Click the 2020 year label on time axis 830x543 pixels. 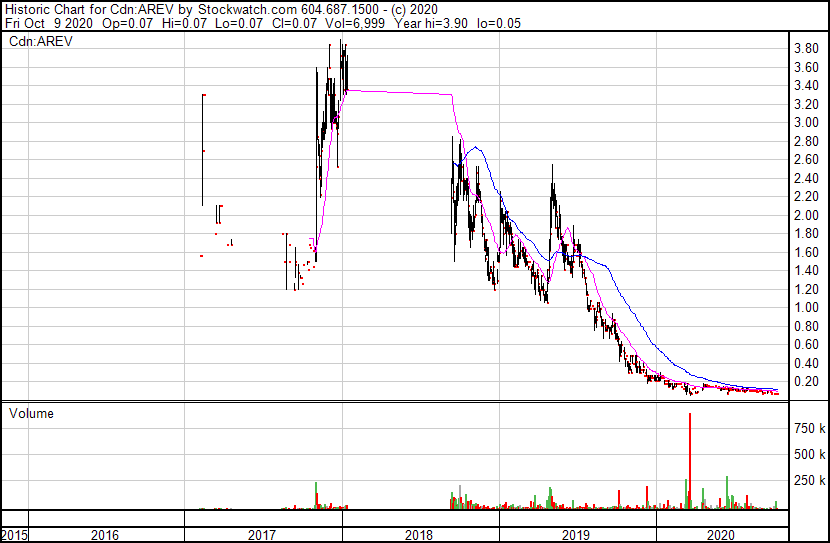click(x=720, y=535)
